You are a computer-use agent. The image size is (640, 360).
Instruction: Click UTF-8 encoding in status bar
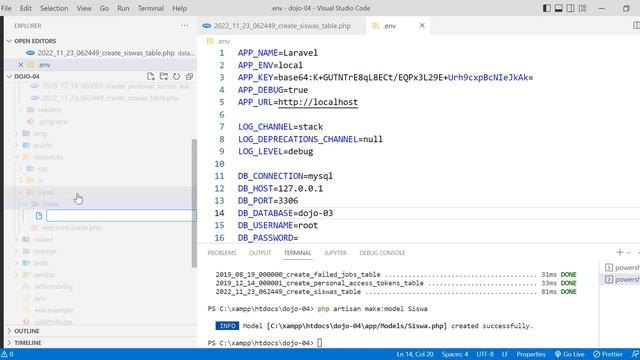485,354
